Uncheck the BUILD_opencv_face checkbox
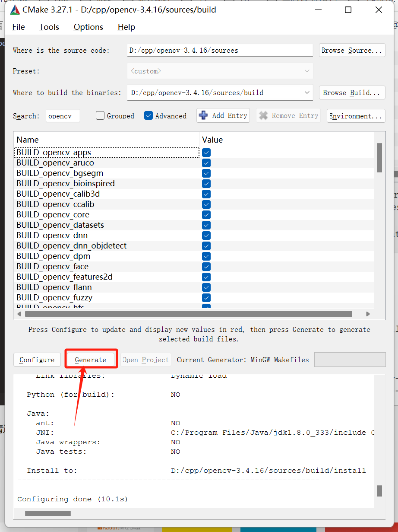This screenshot has height=532, width=398. pos(206,267)
